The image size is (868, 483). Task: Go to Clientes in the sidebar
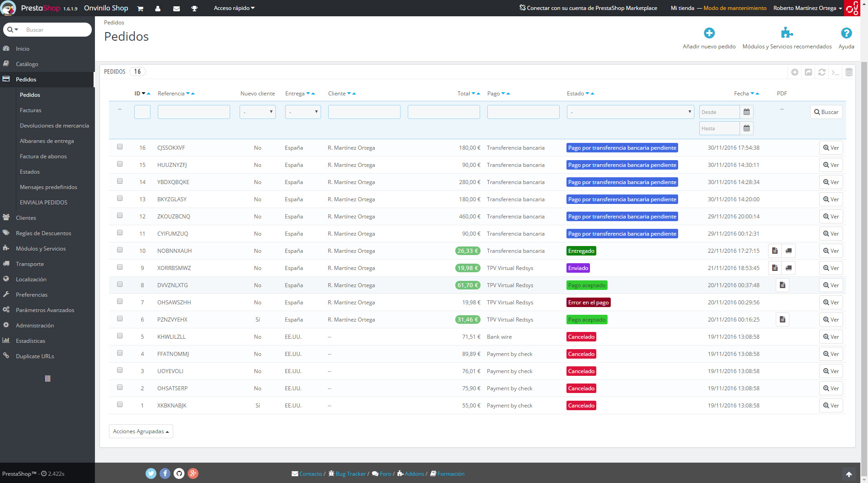(x=26, y=218)
